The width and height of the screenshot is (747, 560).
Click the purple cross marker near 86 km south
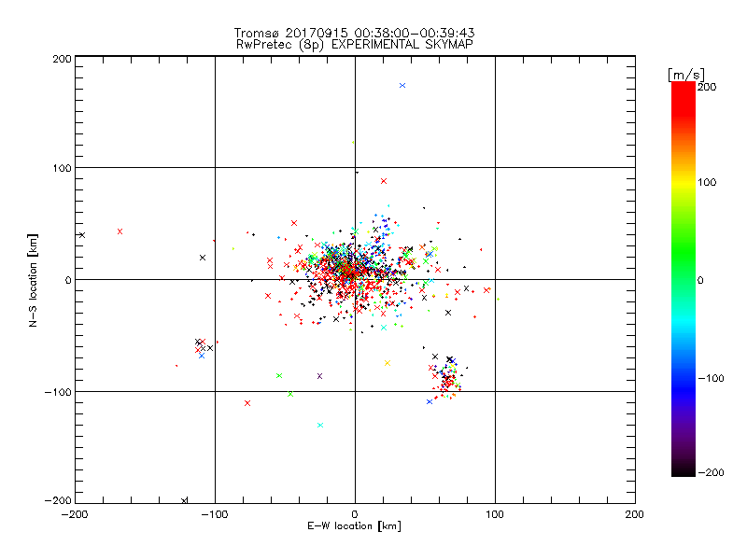[319, 376]
